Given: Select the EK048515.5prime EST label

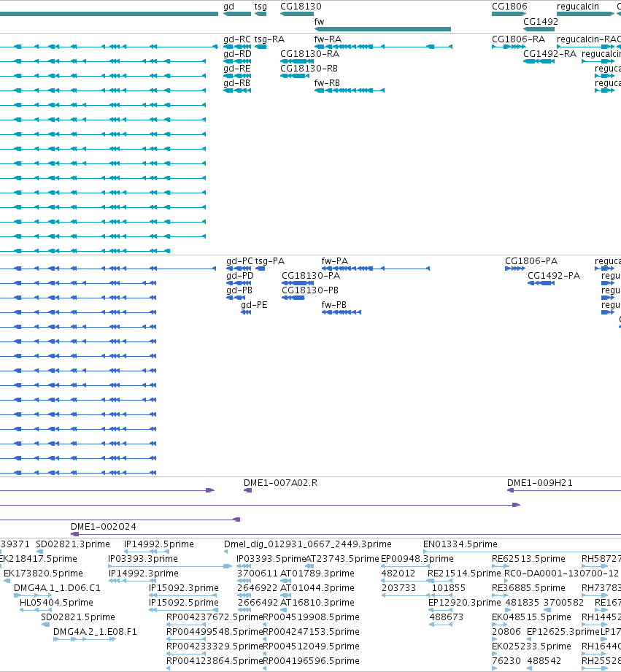Looking at the screenshot, I should [x=531, y=617].
